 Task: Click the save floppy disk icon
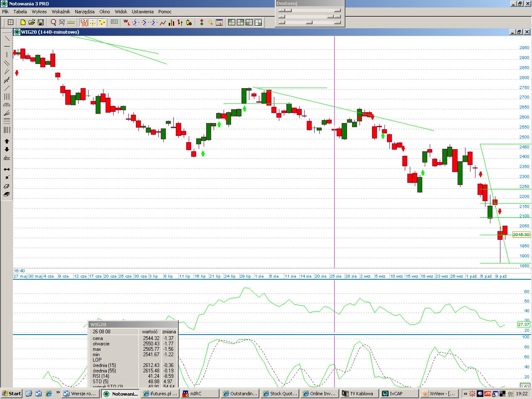tap(41, 22)
